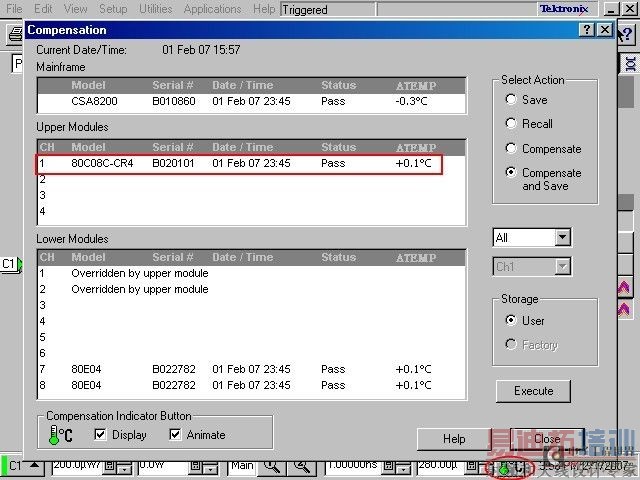Select the 80C08C-CR4 upper module row

(239, 163)
